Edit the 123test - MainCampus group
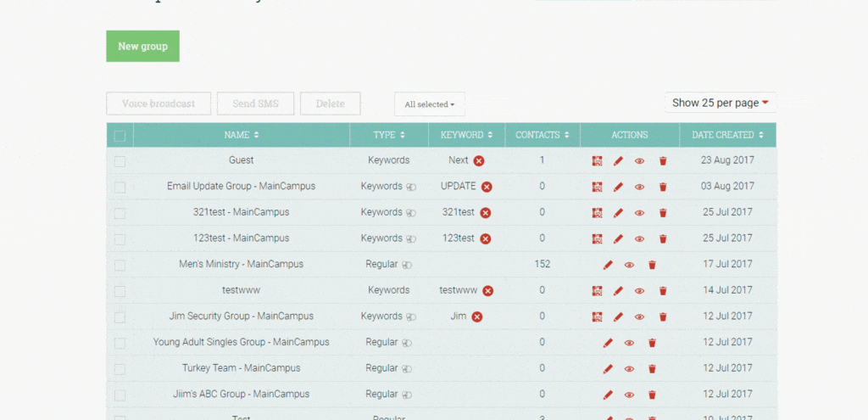Screen dimensions: 868x420 618,238
